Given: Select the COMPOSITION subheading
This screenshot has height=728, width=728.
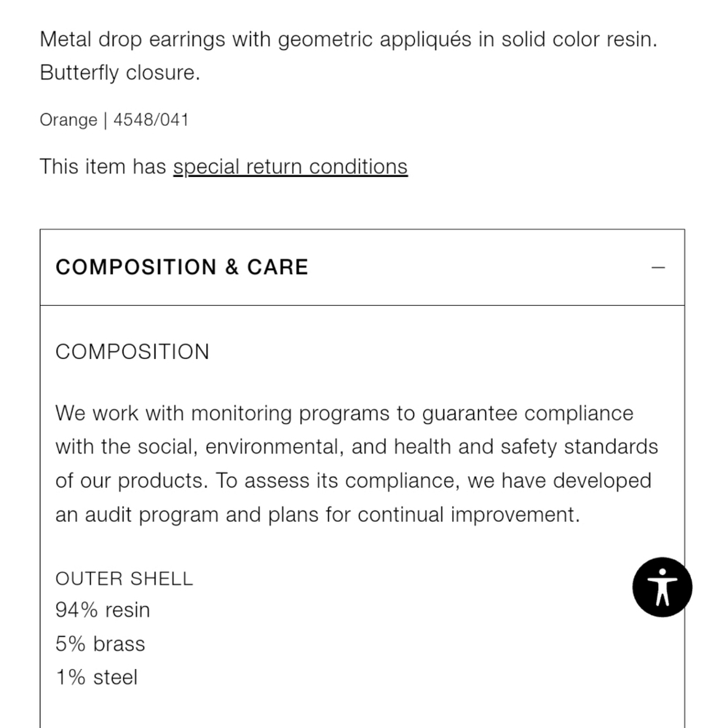Looking at the screenshot, I should click(132, 352).
